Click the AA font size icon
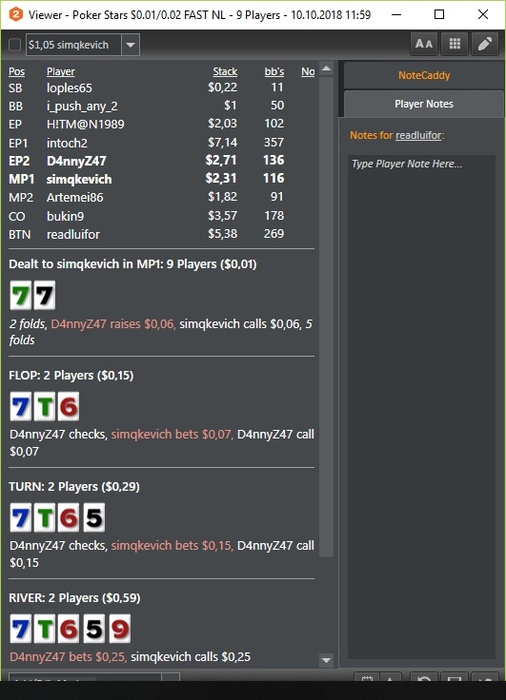Viewport: 506px width, 700px height. click(423, 44)
